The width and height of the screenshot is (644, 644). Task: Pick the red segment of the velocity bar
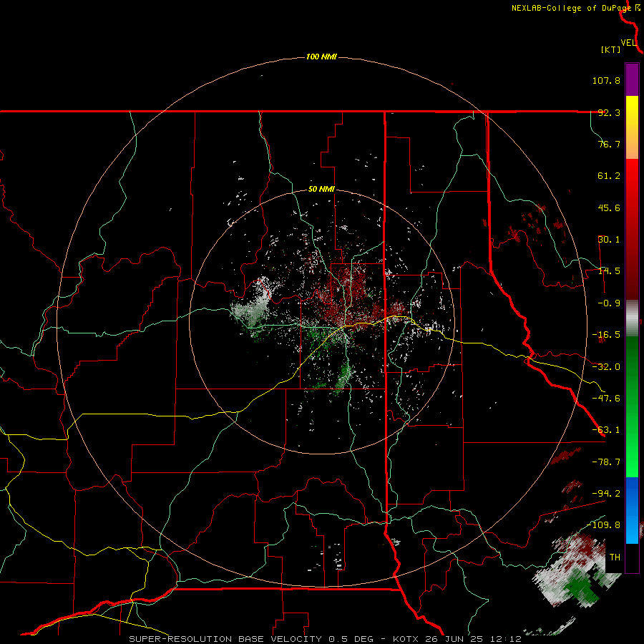tap(632, 229)
